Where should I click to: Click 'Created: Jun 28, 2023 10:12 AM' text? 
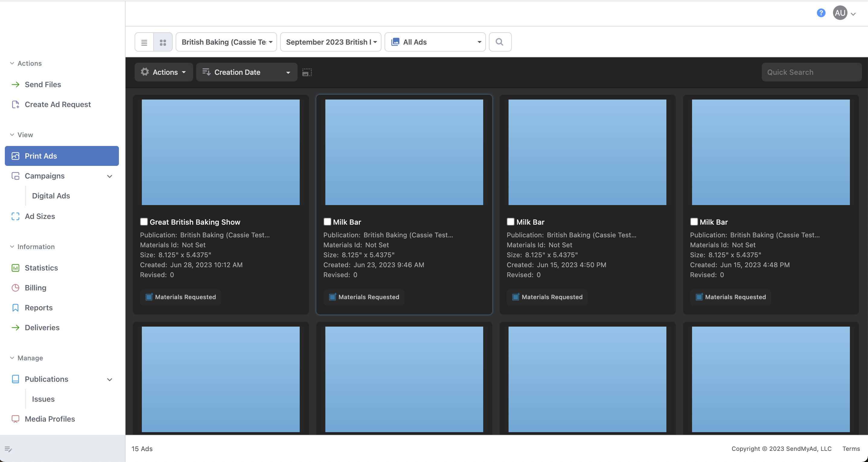[191, 265]
